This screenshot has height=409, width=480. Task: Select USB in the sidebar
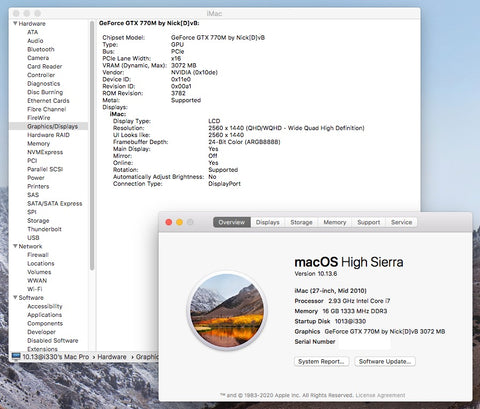[x=33, y=238]
